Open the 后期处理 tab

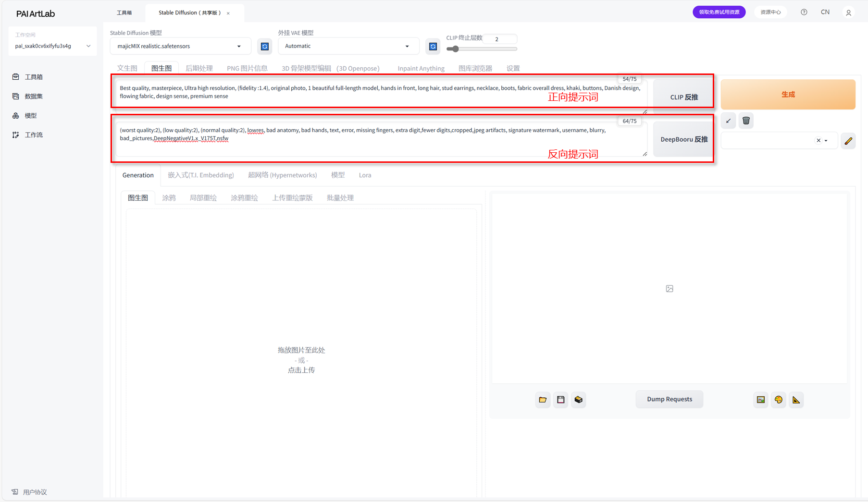(199, 68)
